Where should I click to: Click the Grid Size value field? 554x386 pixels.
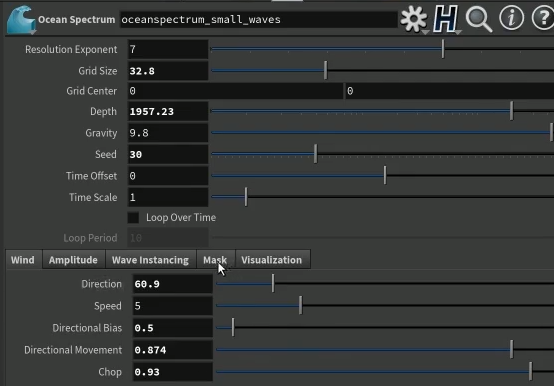point(168,71)
